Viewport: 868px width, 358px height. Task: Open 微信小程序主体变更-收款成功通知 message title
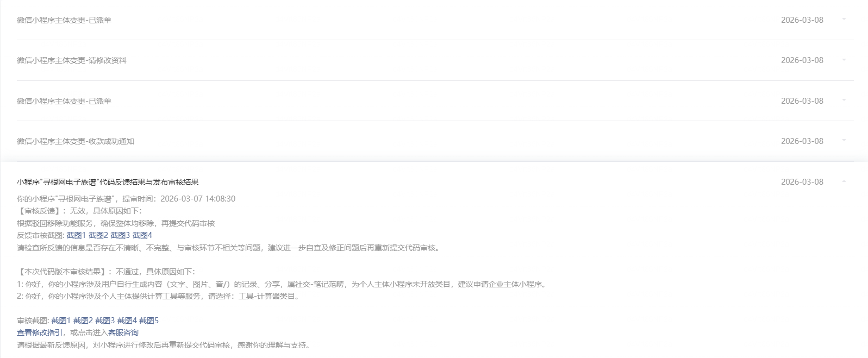click(76, 141)
